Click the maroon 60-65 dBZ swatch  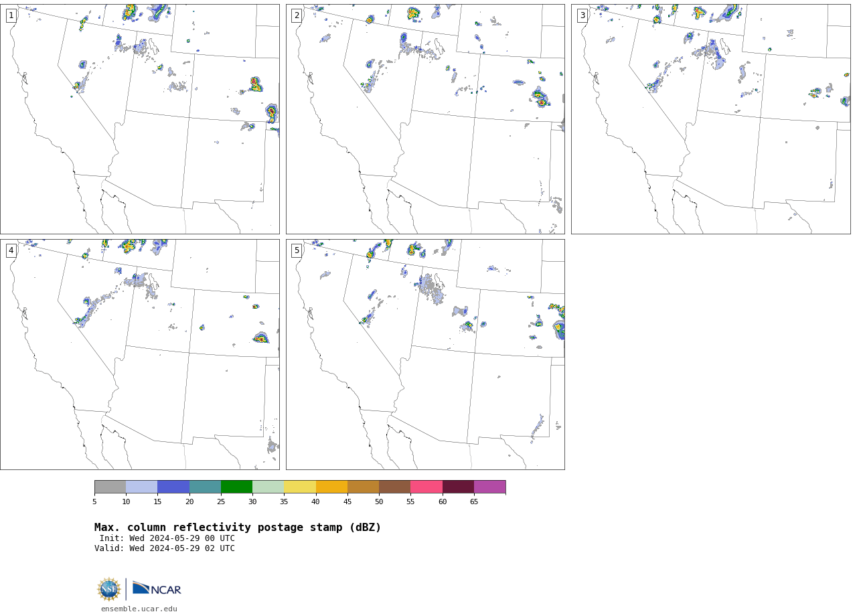click(x=458, y=487)
